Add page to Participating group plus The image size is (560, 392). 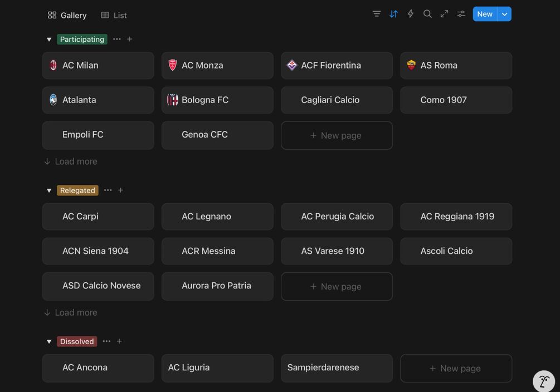[130, 39]
